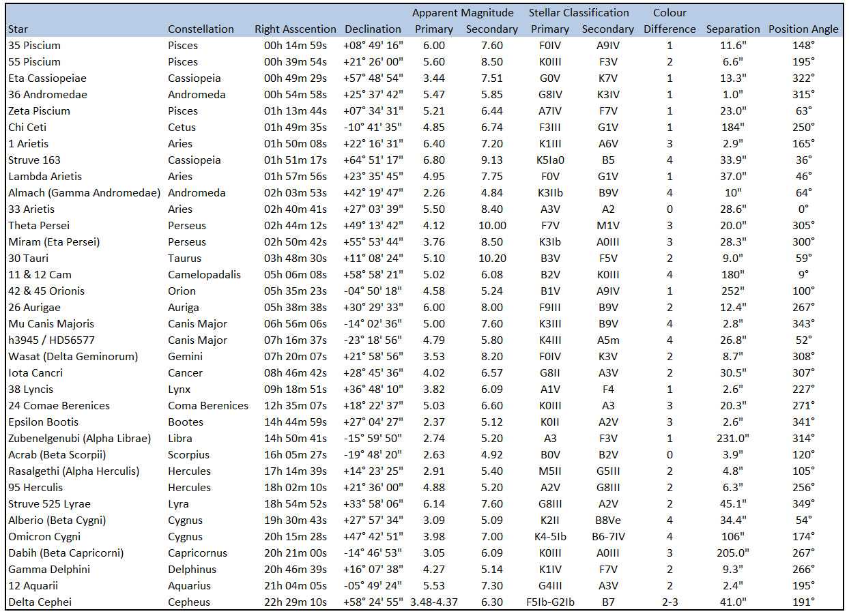Click the 'Struve 525 Lyrae' cell

(49, 504)
